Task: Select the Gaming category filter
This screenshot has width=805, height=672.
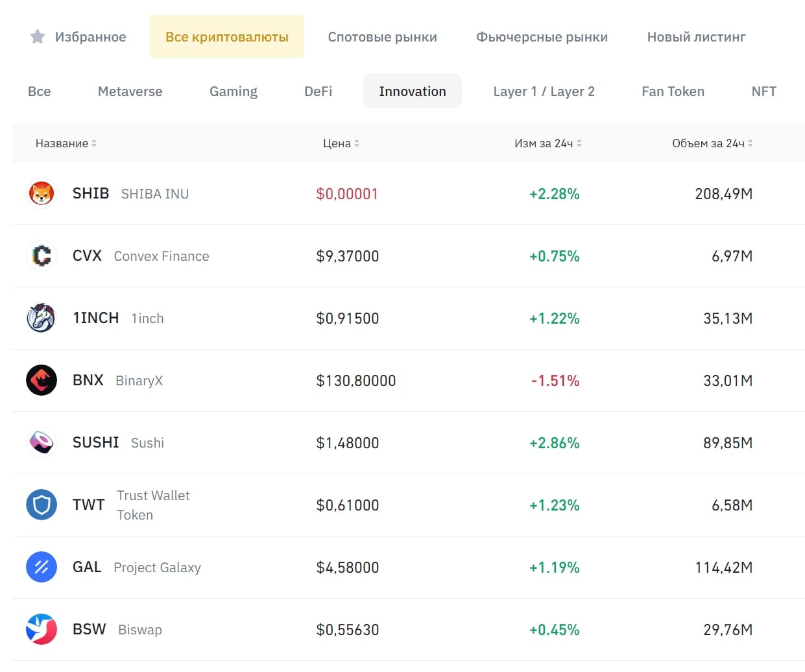Action: tap(233, 91)
